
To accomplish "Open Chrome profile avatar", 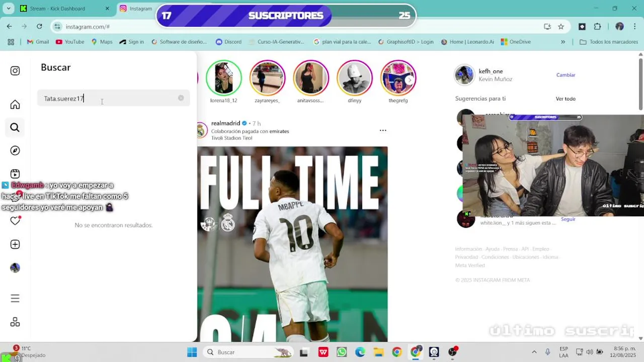I will point(619,27).
